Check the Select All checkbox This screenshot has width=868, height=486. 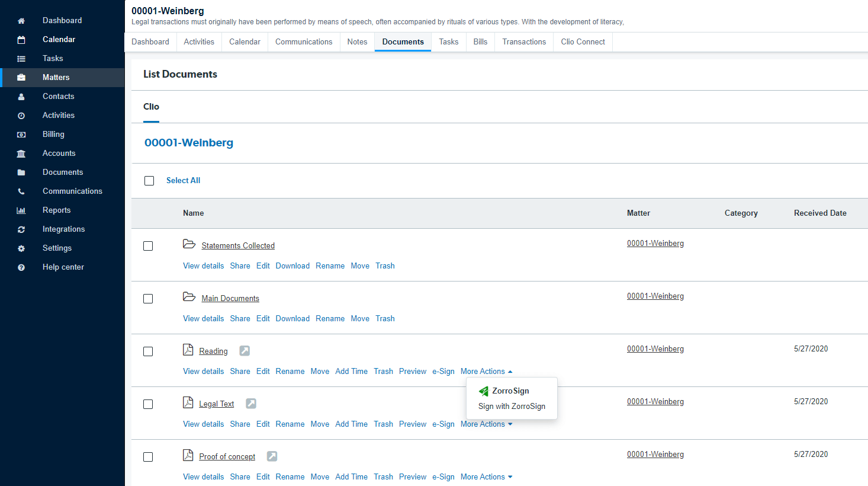pos(149,181)
